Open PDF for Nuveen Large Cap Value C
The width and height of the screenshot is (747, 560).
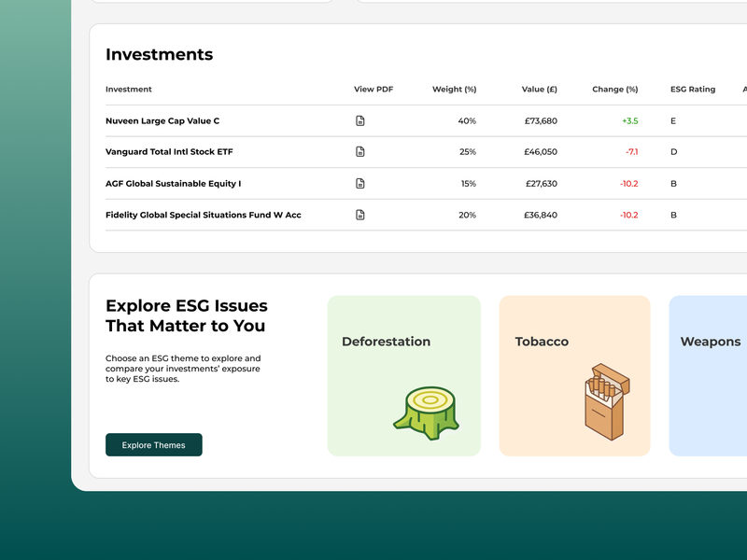point(360,120)
